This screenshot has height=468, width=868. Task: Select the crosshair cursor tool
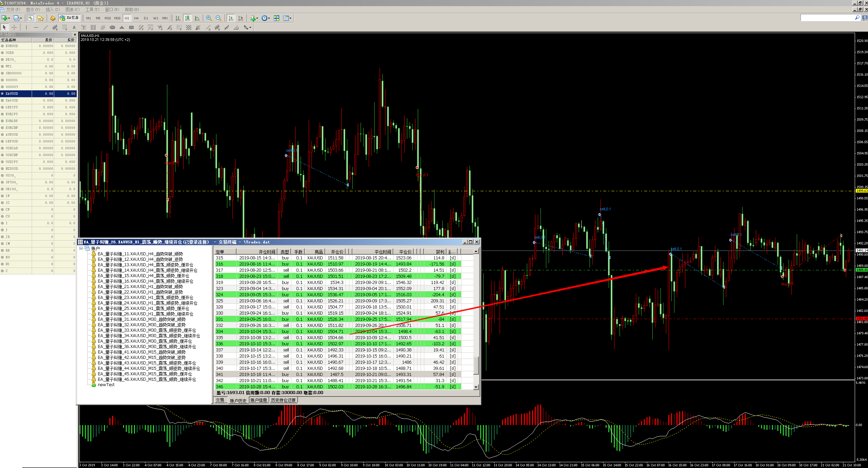pyautogui.click(x=14, y=27)
